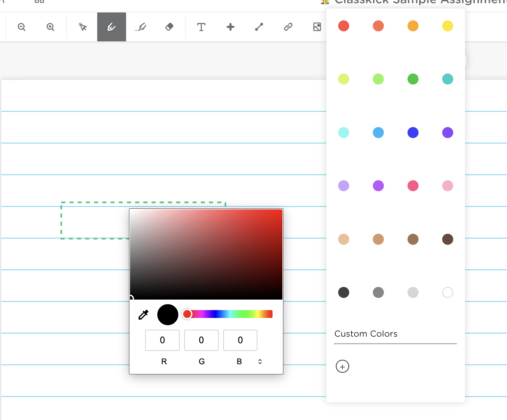This screenshot has height=420, width=507.
Task: Choose the coral orange-red swatch
Action: (x=378, y=26)
